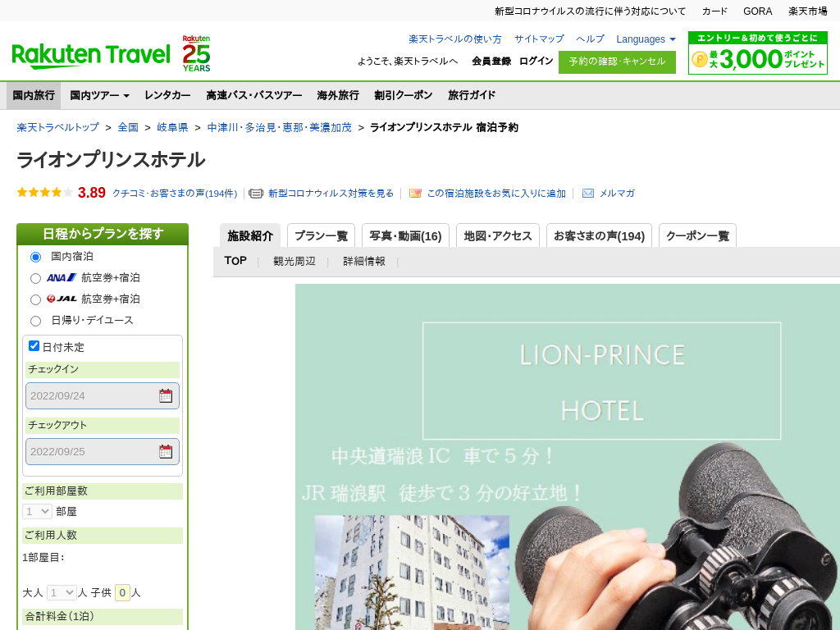The height and width of the screenshot is (630, 840).
Task: Select the TOP sub-tab
Action: 235,261
